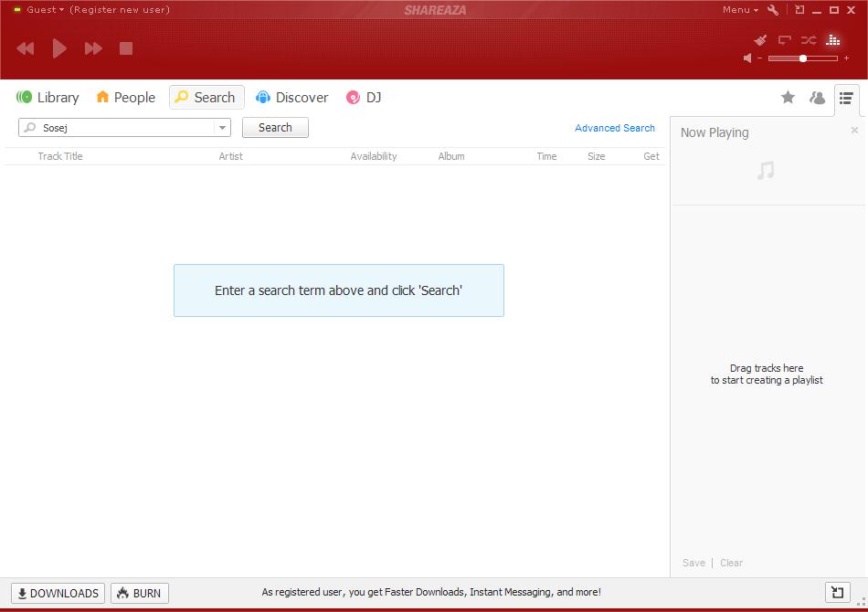
Task: Show favorites with the star icon
Action: (788, 98)
